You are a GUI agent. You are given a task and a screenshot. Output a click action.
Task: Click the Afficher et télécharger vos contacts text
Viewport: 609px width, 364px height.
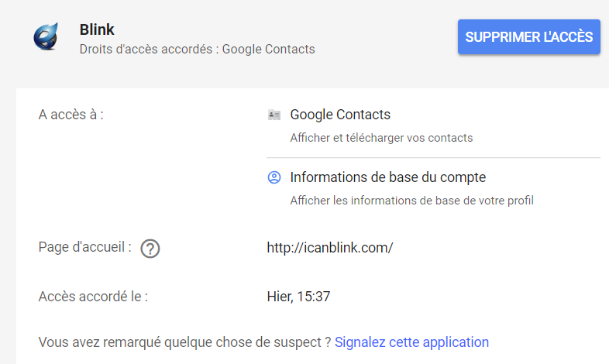click(381, 138)
